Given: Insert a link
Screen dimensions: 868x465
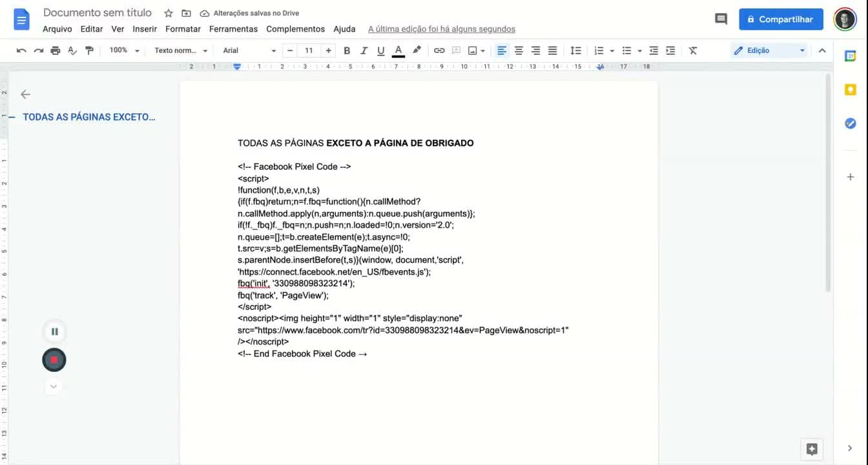Looking at the screenshot, I should 439,50.
